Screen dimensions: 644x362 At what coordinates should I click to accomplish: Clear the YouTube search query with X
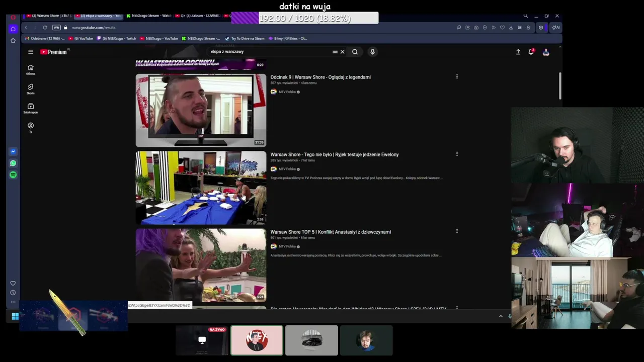coord(343,52)
